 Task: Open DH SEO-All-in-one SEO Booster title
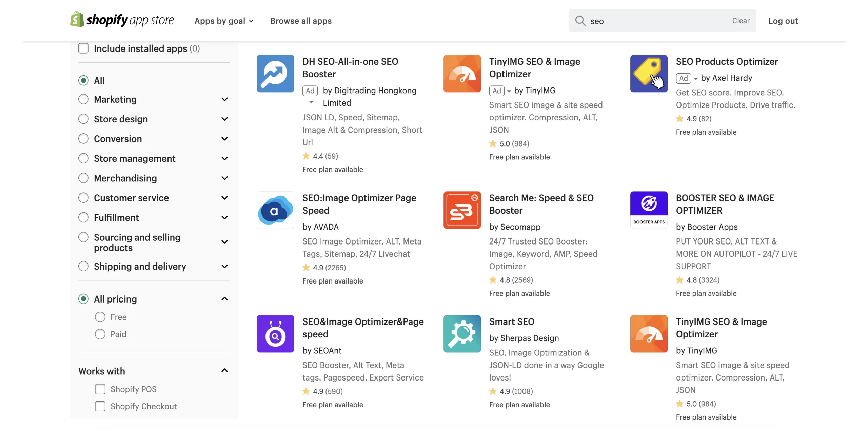[x=350, y=67]
